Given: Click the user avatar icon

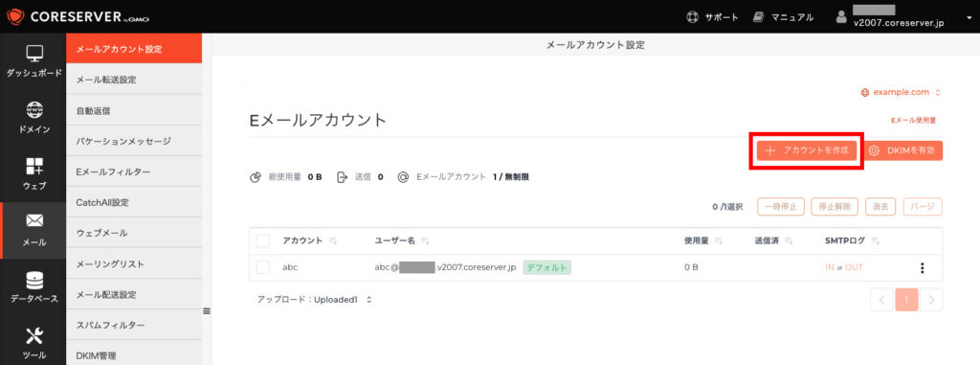Looking at the screenshot, I should [x=841, y=17].
